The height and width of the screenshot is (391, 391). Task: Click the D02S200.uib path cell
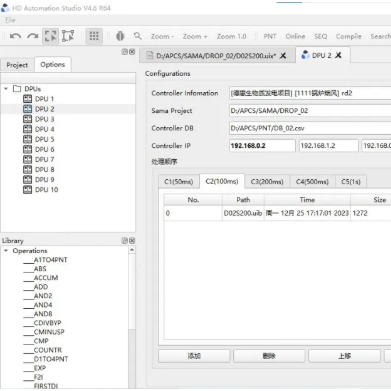(243, 213)
